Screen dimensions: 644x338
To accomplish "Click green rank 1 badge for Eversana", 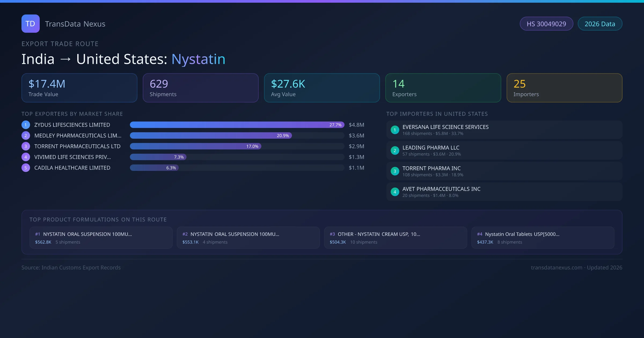I will tap(395, 130).
